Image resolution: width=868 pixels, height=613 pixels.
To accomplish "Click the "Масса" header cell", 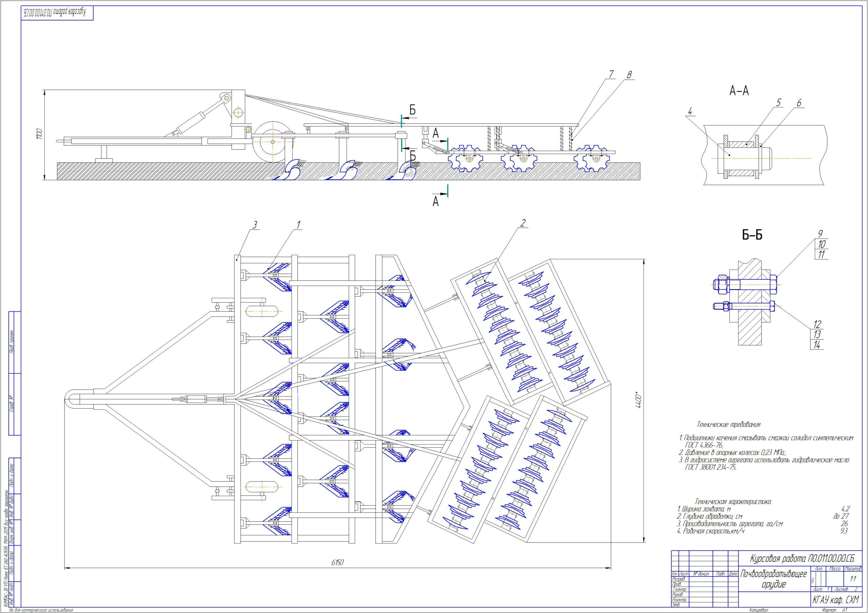I will [x=835, y=569].
